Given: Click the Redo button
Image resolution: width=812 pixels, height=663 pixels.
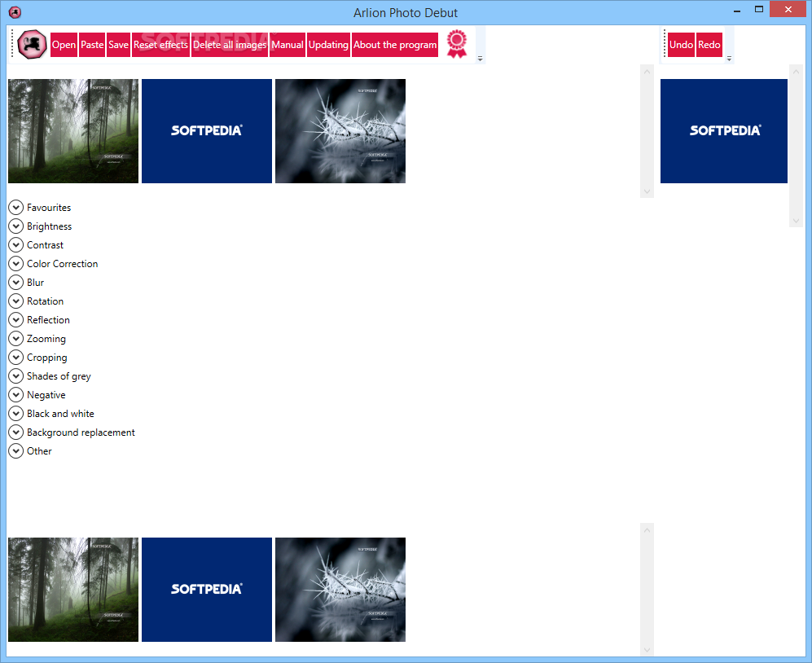Looking at the screenshot, I should [709, 45].
